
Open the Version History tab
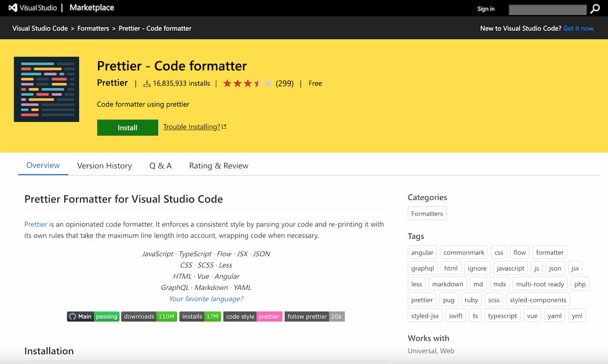click(104, 165)
